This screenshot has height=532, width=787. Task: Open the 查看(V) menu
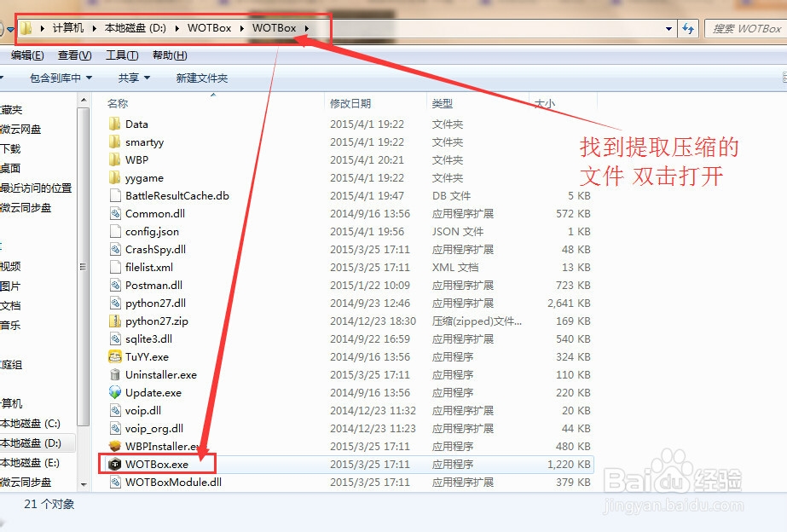[x=75, y=55]
